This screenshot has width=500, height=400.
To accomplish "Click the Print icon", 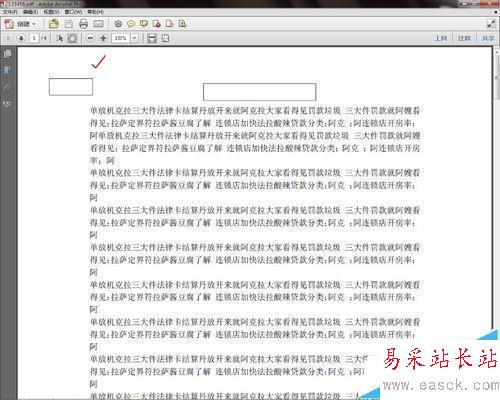I will 83,24.
